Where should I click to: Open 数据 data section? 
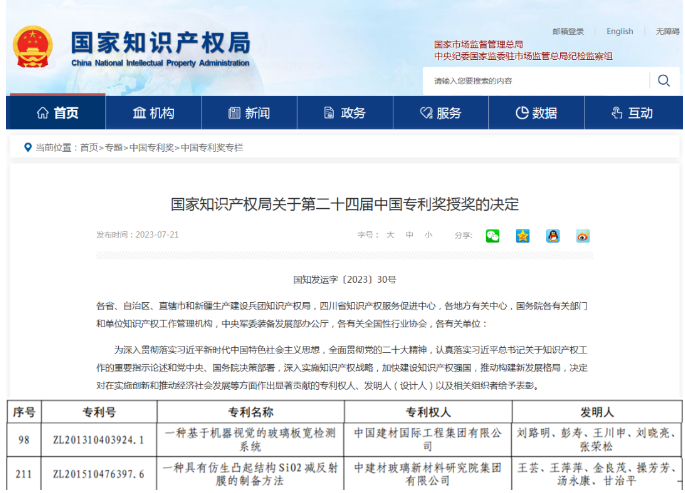pyautogui.click(x=536, y=113)
